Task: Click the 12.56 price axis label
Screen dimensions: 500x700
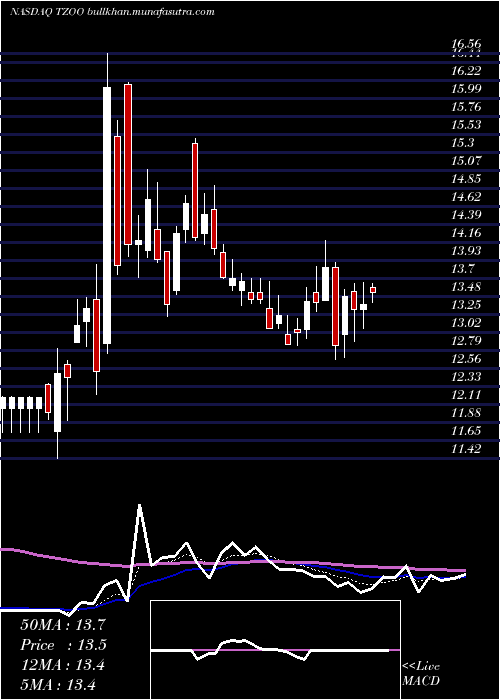Action: pyautogui.click(x=466, y=358)
